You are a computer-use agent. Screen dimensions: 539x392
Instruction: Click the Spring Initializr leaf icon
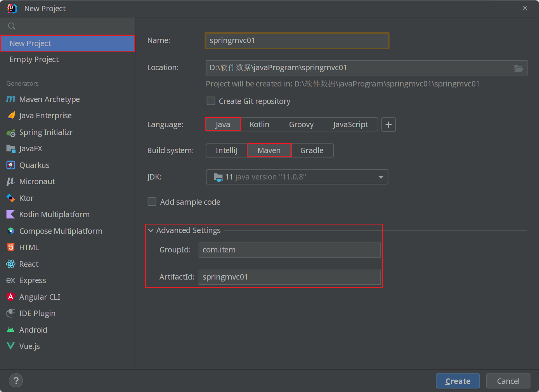(x=11, y=133)
